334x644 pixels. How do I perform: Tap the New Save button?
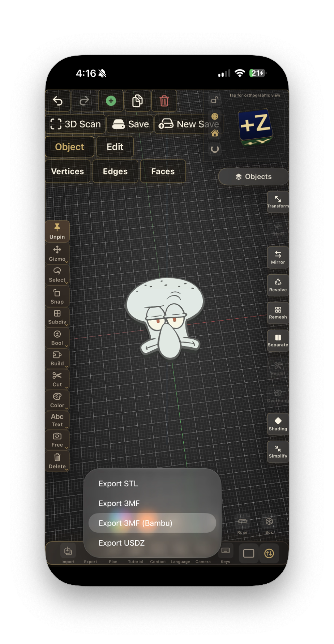(x=188, y=124)
